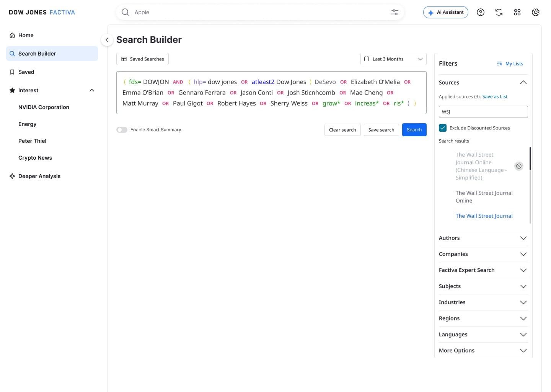Viewport: 551px width, 392px height.
Task: Click the query builder text box
Action: pos(271,93)
